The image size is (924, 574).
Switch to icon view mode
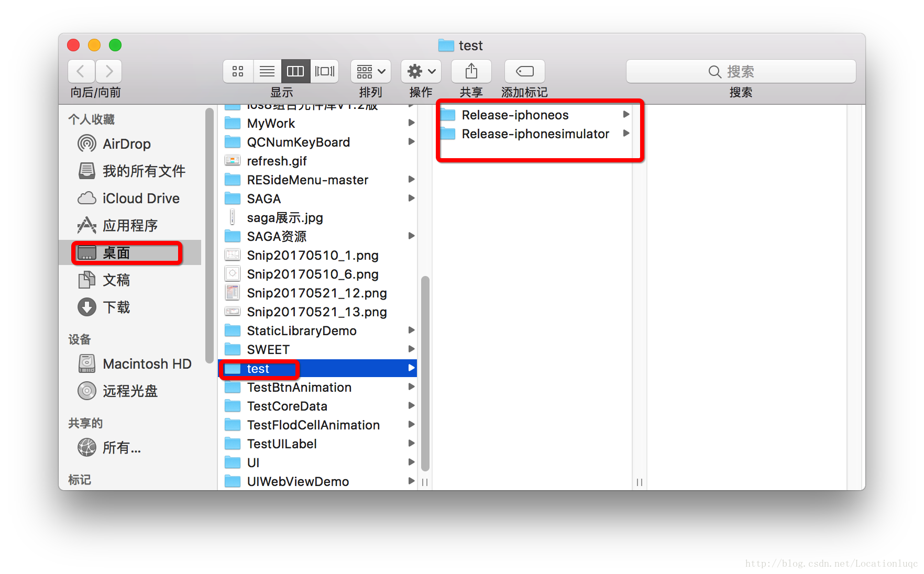click(x=238, y=71)
